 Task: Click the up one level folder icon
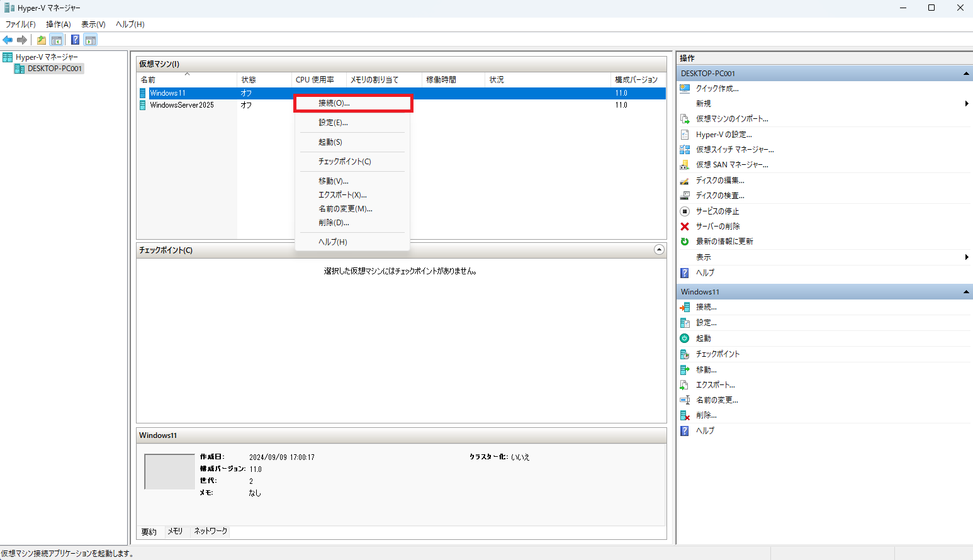[42, 40]
